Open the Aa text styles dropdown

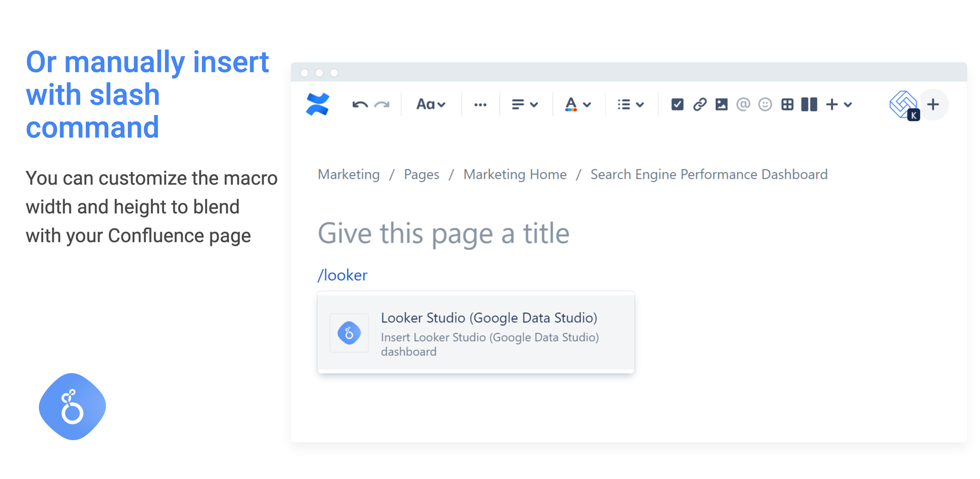tap(430, 104)
